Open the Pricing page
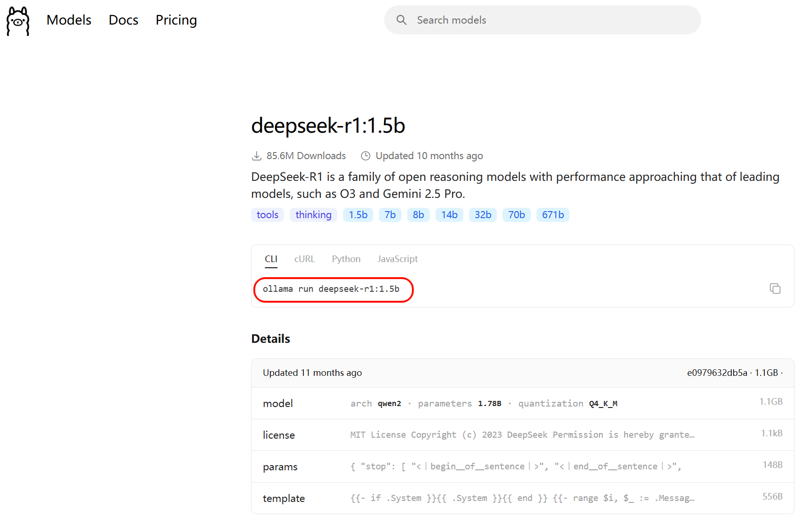Image resolution: width=812 pixels, height=518 pixels. coord(176,20)
